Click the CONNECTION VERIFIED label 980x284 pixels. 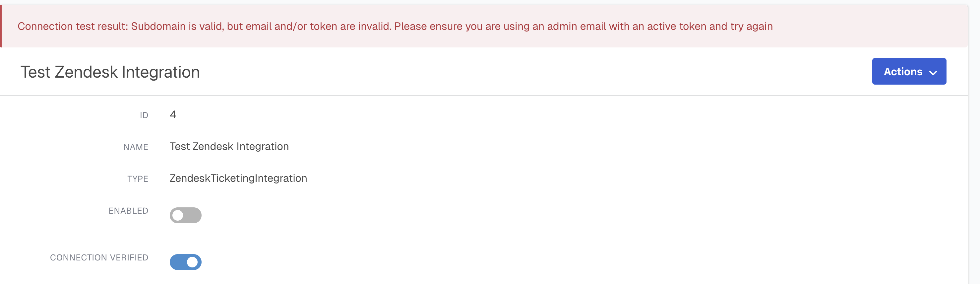pyautogui.click(x=99, y=257)
